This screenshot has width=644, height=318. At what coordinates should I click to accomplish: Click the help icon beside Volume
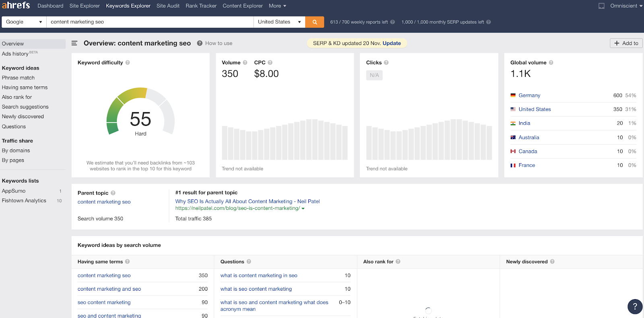245,63
